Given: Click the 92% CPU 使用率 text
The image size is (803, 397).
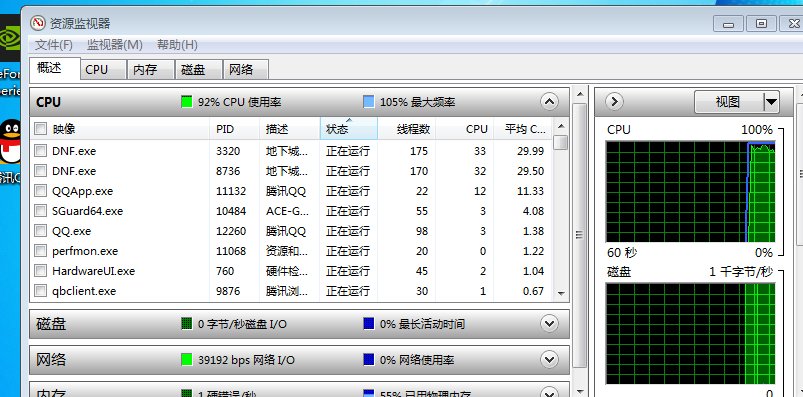Looking at the screenshot, I should pos(240,102).
